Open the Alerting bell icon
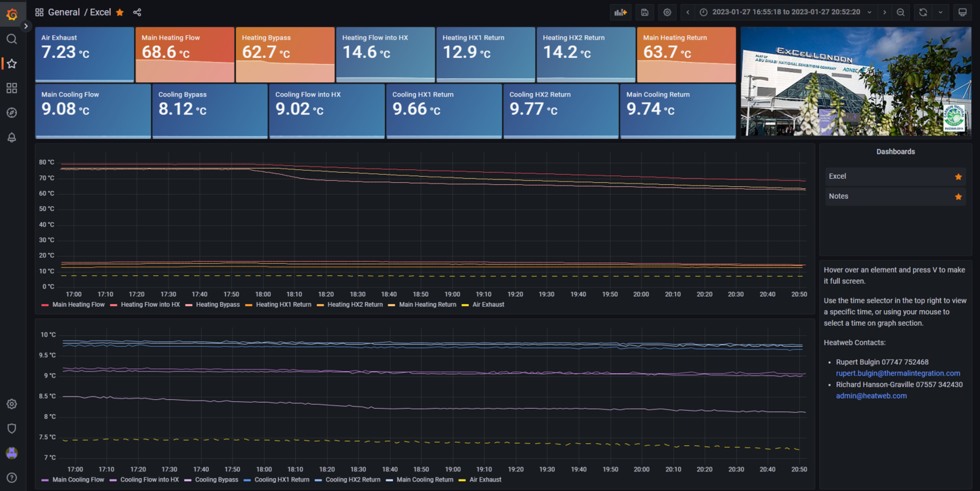The height and width of the screenshot is (491, 980). tap(11, 138)
